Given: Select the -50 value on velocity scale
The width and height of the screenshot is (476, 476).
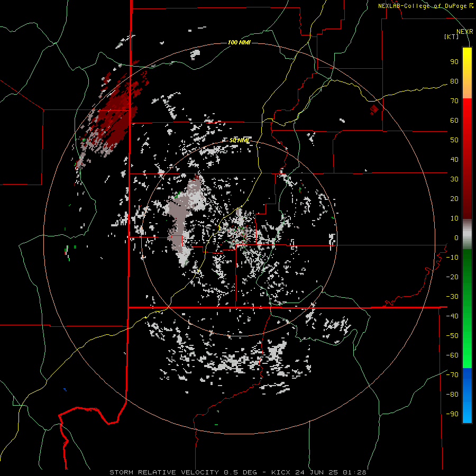Looking at the screenshot, I should click(452, 336).
